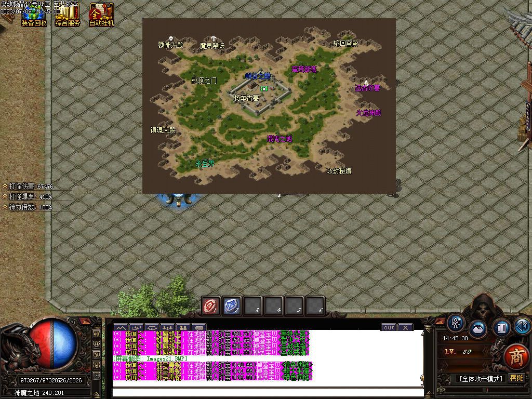
Task: Expand the 打怪爆率 stat arrow
Action: click(x=5, y=196)
